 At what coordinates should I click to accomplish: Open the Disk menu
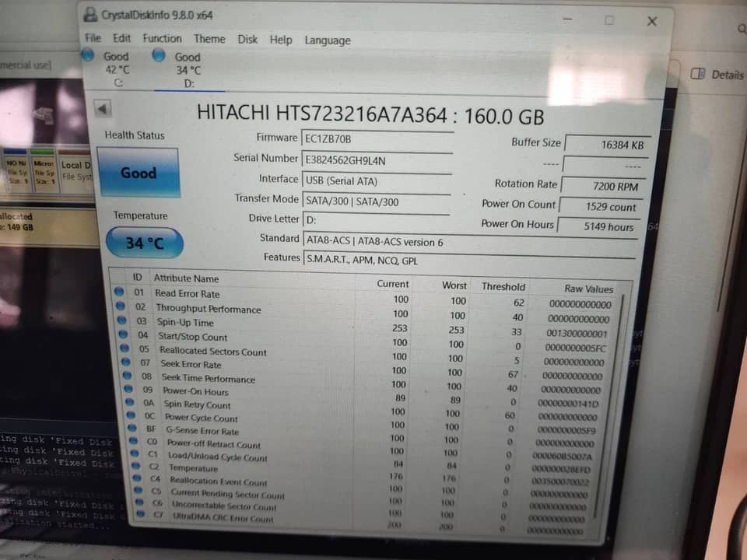(x=247, y=40)
